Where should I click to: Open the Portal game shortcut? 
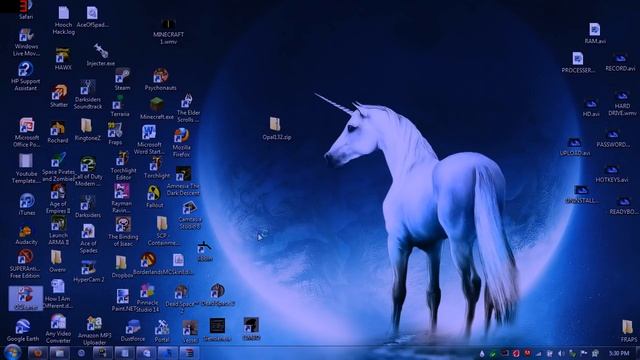coord(162,331)
